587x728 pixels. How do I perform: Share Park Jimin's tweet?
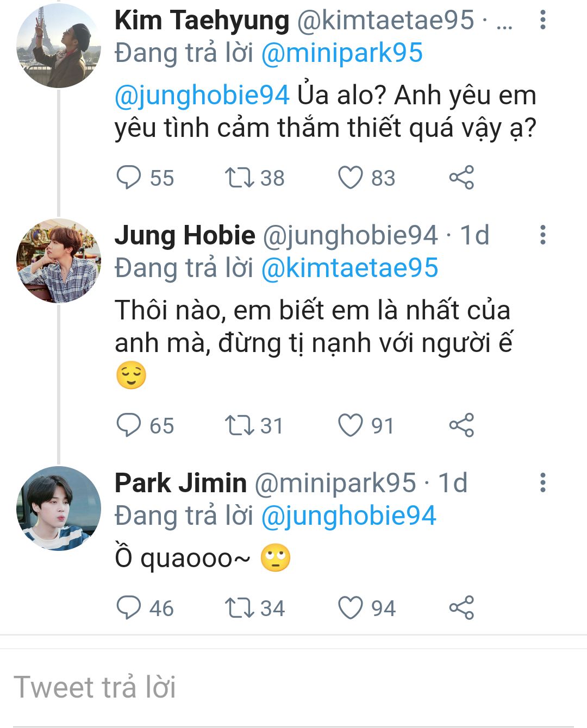click(461, 608)
